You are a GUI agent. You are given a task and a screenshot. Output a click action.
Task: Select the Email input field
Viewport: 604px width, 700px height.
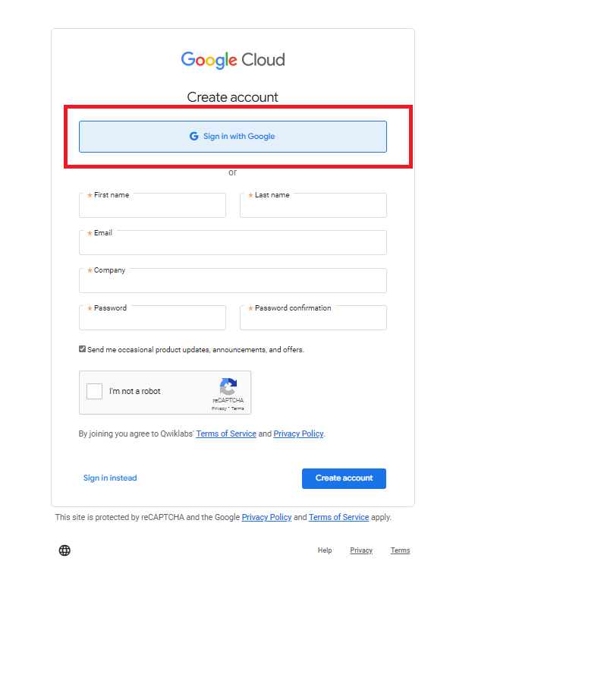point(233,243)
